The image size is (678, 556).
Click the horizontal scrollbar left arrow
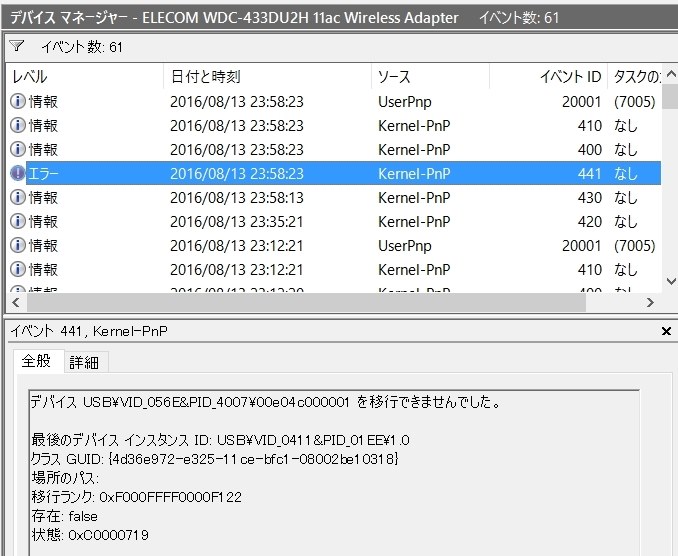coord(16,302)
